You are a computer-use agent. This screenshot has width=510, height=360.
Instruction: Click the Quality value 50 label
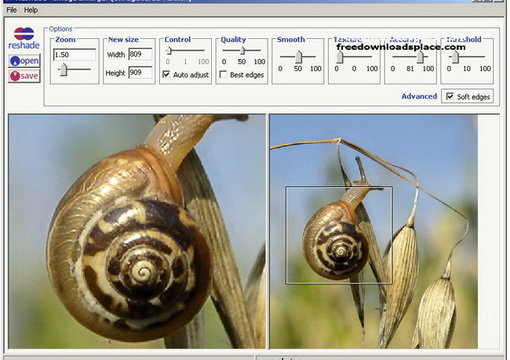(242, 62)
